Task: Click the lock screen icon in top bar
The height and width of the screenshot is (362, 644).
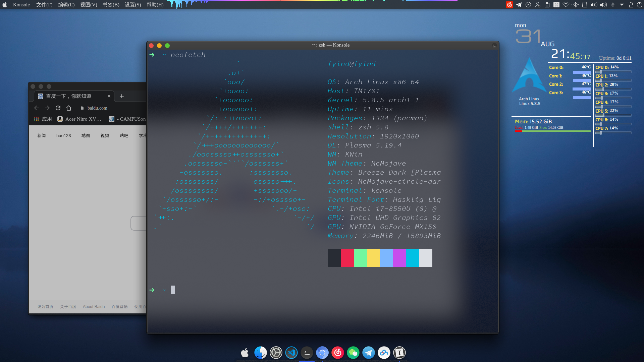Action: pyautogui.click(x=631, y=5)
